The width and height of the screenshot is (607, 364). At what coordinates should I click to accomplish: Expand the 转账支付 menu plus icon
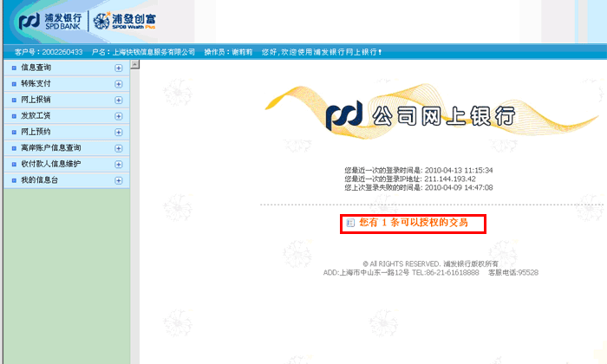click(x=119, y=84)
